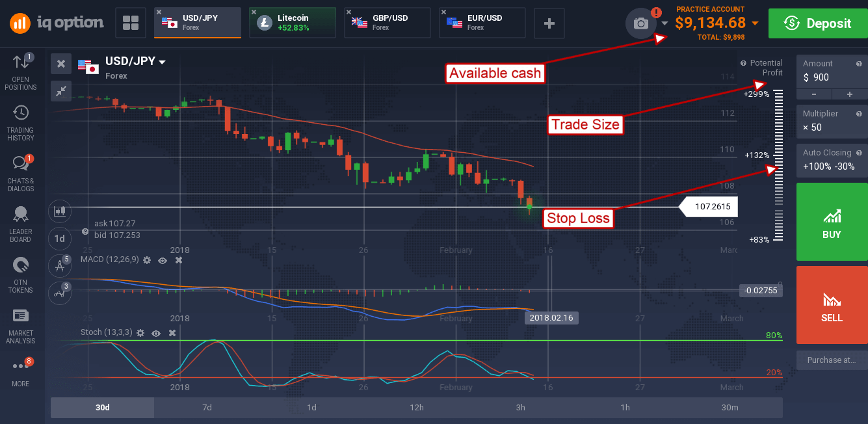Viewport: 868px width, 424px height.
Task: Click the 107.2615 current price label
Action: tap(709, 207)
